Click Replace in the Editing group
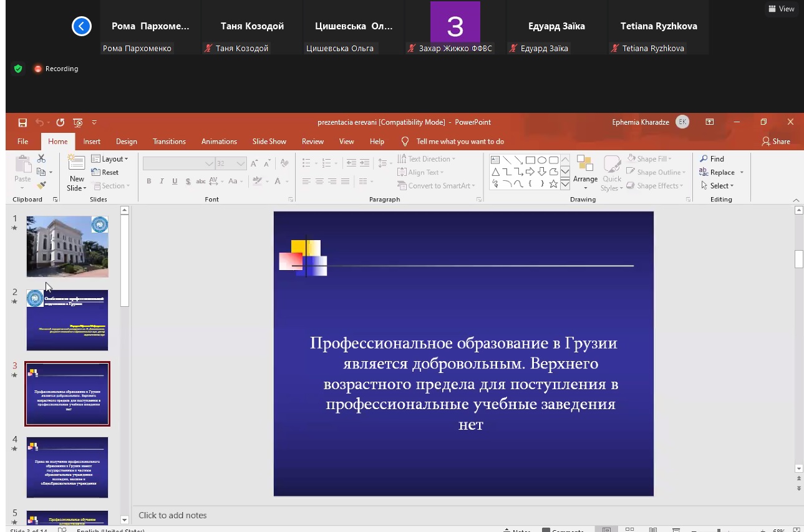Screen dimensions: 804x532 click(722, 172)
